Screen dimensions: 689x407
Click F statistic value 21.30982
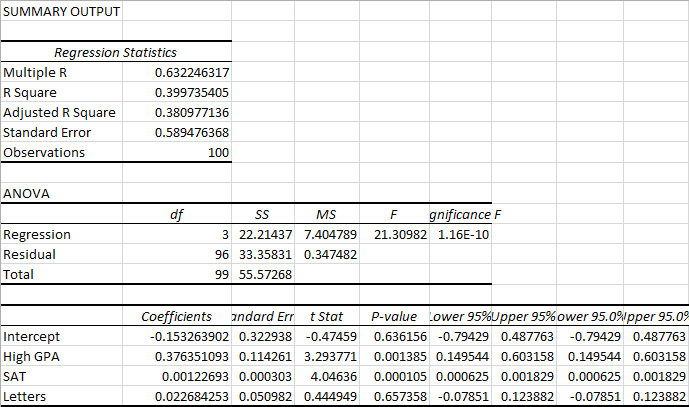(x=394, y=234)
